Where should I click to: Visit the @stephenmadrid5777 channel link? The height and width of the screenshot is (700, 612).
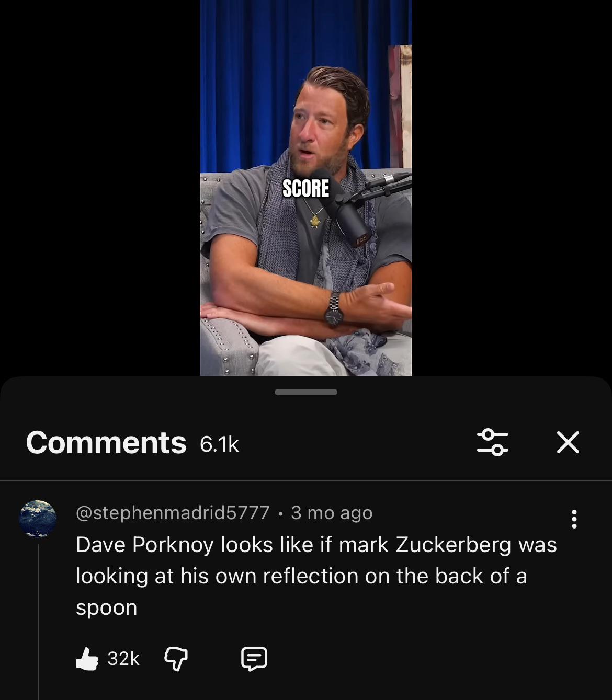click(173, 513)
